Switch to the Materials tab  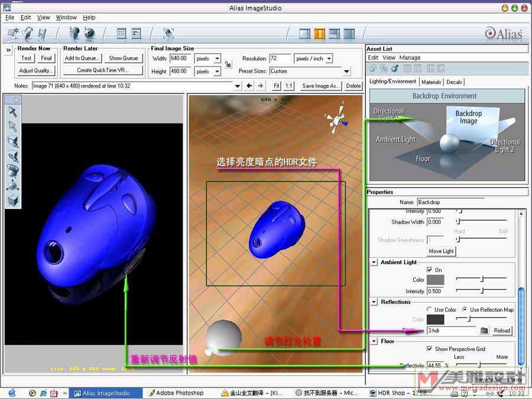(x=431, y=82)
